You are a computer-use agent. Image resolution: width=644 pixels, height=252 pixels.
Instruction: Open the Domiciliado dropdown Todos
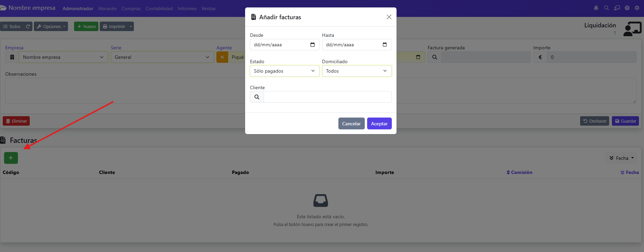357,71
